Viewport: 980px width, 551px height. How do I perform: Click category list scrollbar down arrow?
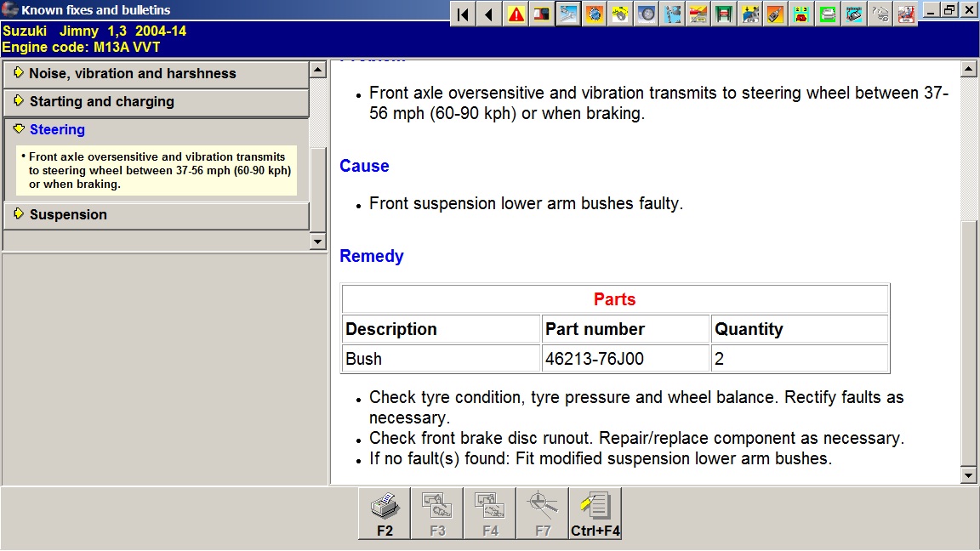(x=318, y=241)
